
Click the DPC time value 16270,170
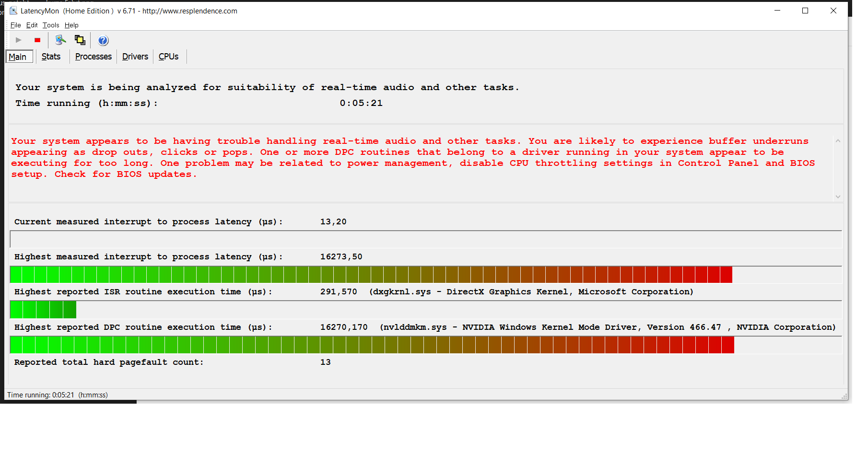[344, 327]
